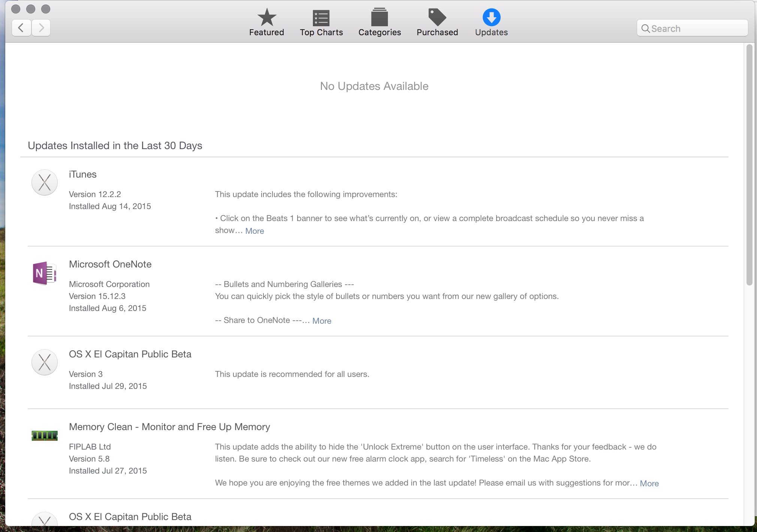
Task: Click 'Installed Jul 29, 2015' text
Action: (108, 386)
